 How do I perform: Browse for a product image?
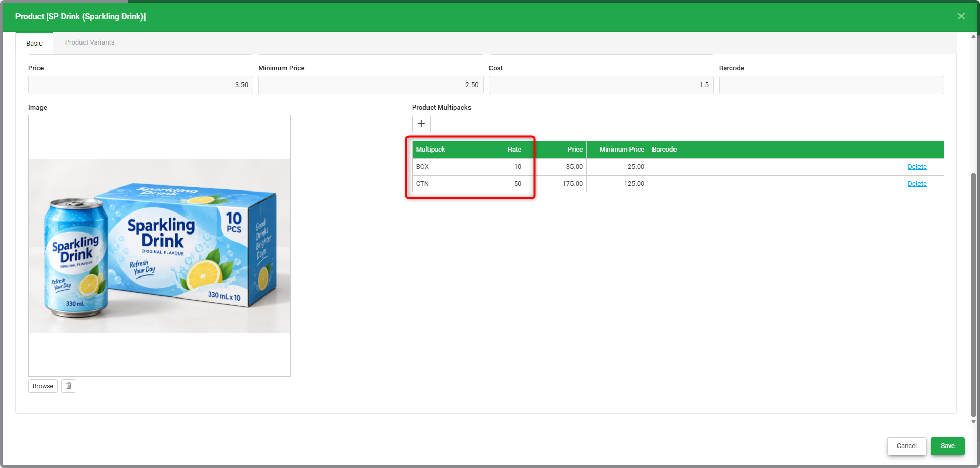point(43,386)
